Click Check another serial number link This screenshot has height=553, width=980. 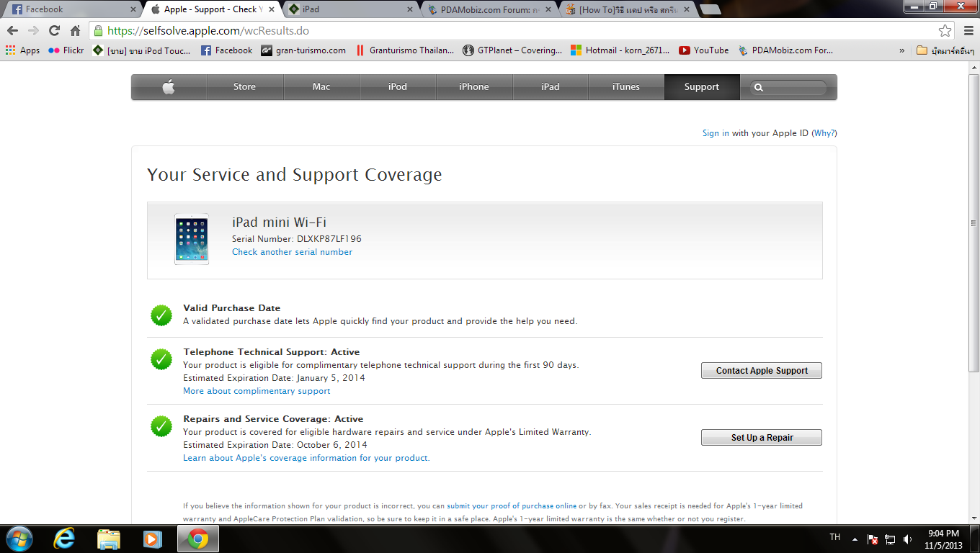tap(293, 252)
